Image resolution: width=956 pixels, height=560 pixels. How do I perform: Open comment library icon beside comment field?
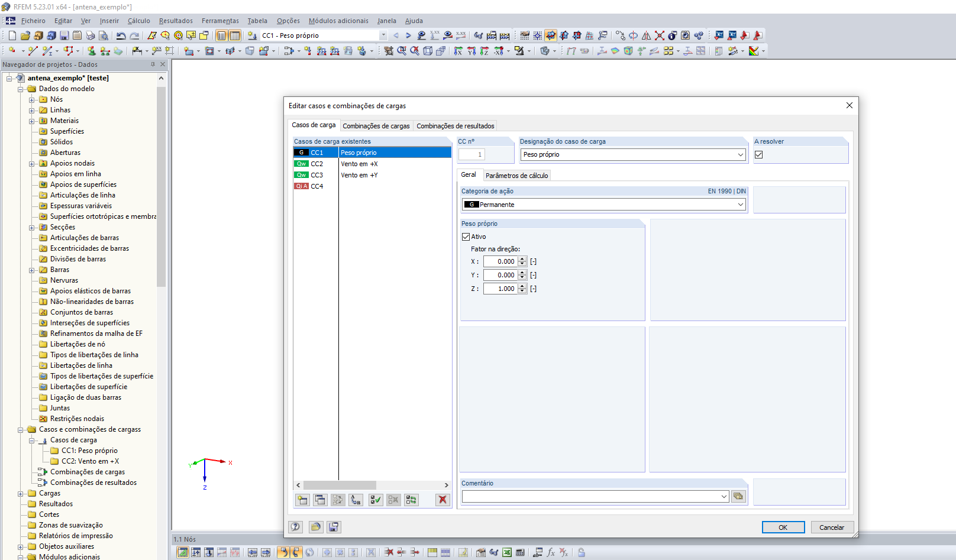coord(738,497)
